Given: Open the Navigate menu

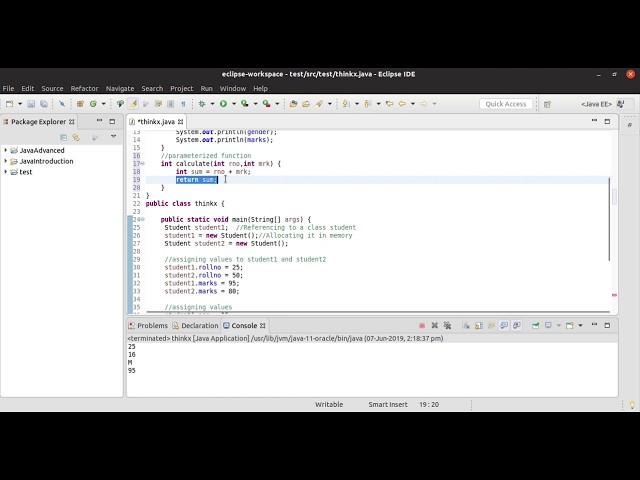Looking at the screenshot, I should coord(120,88).
